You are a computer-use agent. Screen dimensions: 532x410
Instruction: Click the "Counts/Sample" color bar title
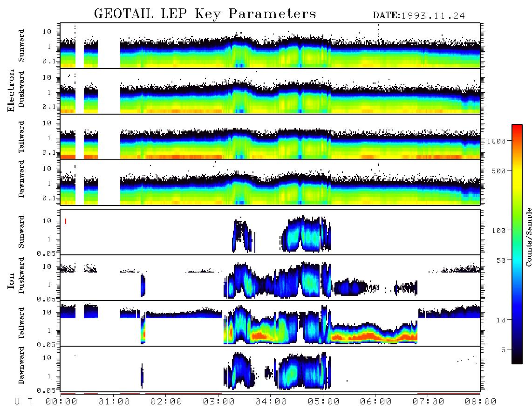click(x=529, y=237)
